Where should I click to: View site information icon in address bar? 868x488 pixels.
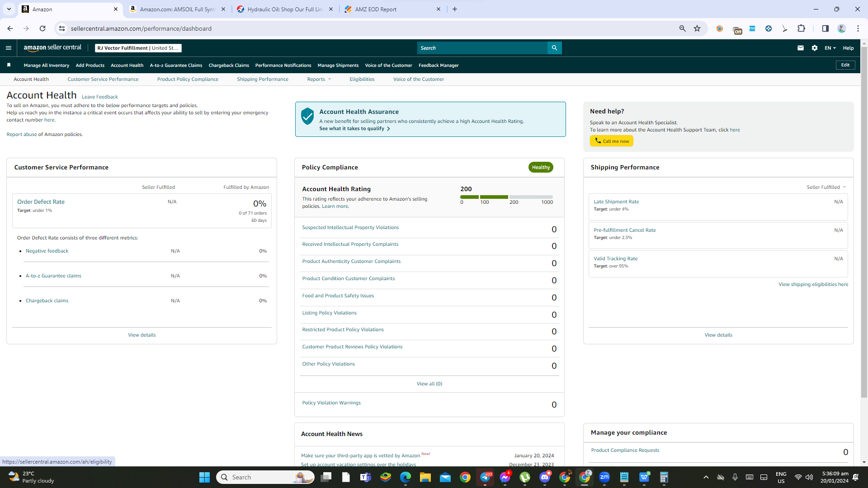tap(62, 28)
